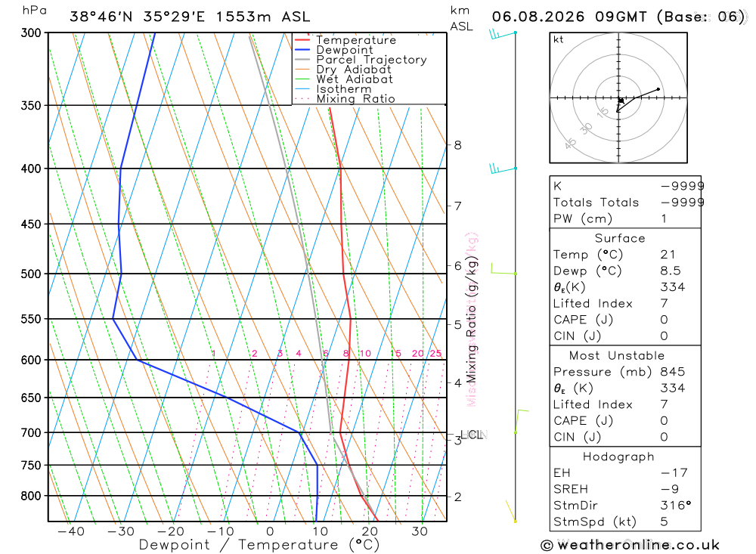Click the wind barb at 500 hPa

[503, 270]
